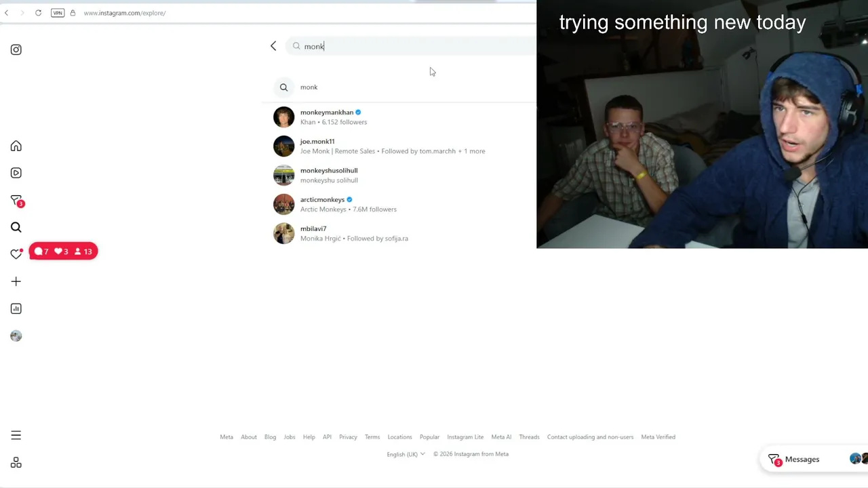This screenshot has width=868, height=488.
Task: Open direct messages sidebar icon
Action: (x=16, y=201)
